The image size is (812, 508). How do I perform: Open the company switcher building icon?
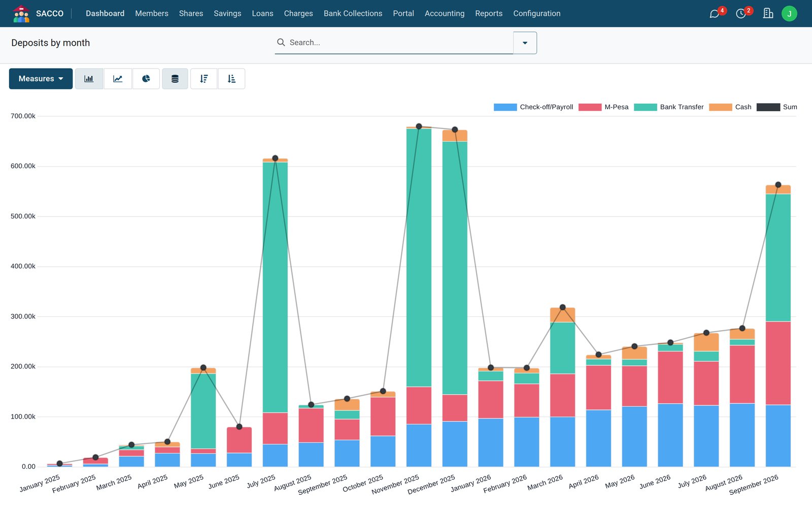768,13
